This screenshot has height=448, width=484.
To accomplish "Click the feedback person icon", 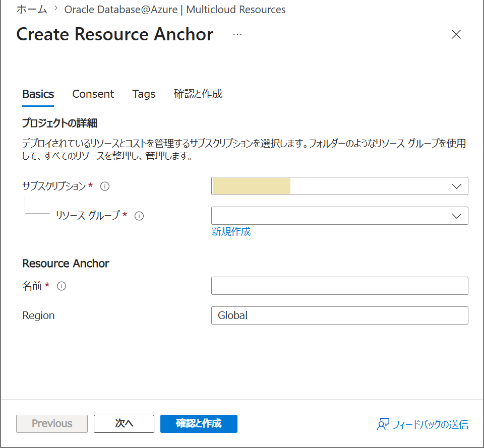I will point(383,424).
